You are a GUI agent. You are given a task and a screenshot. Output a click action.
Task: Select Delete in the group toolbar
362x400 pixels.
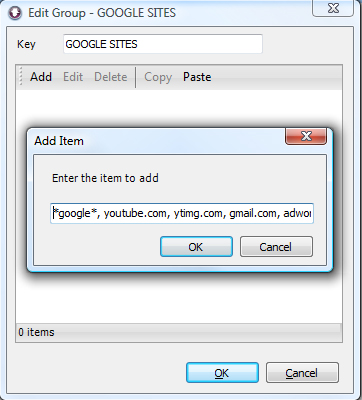tap(111, 77)
